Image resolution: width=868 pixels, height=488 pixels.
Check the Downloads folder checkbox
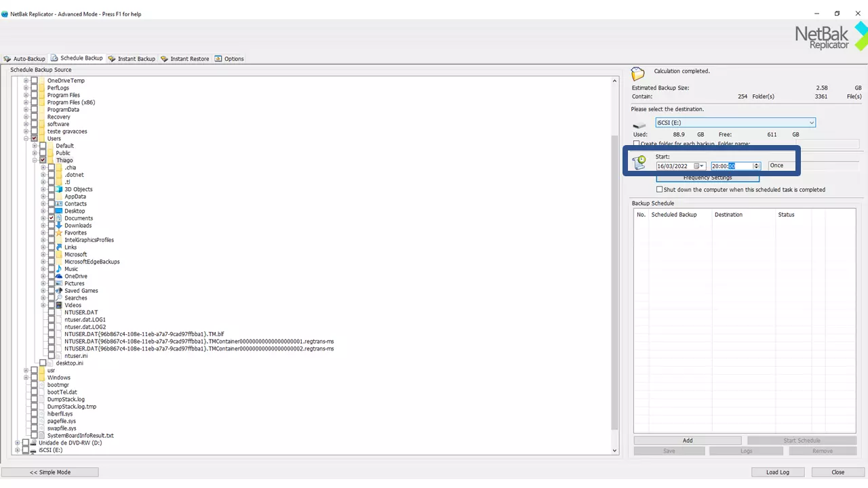pos(52,226)
